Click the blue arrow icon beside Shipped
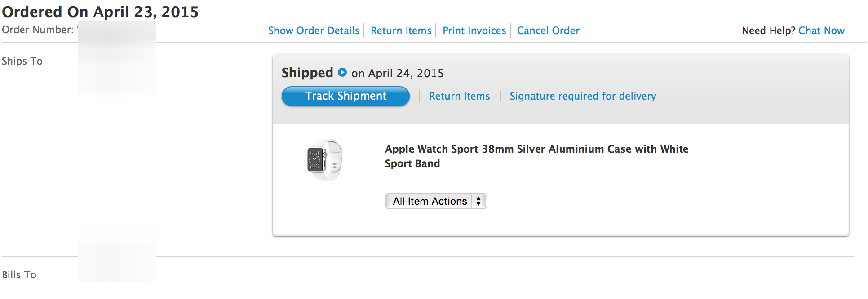Image resolution: width=868 pixels, height=299 pixels. pos(342,72)
